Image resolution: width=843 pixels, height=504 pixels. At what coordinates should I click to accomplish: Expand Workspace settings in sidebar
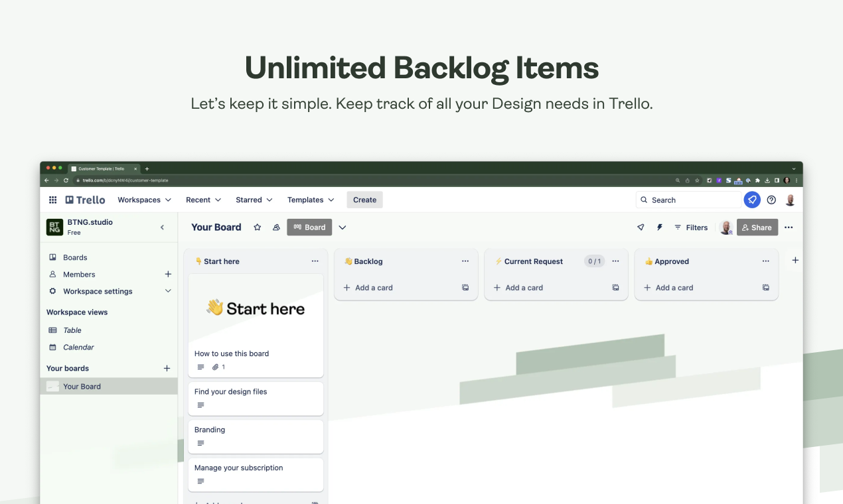pyautogui.click(x=168, y=291)
